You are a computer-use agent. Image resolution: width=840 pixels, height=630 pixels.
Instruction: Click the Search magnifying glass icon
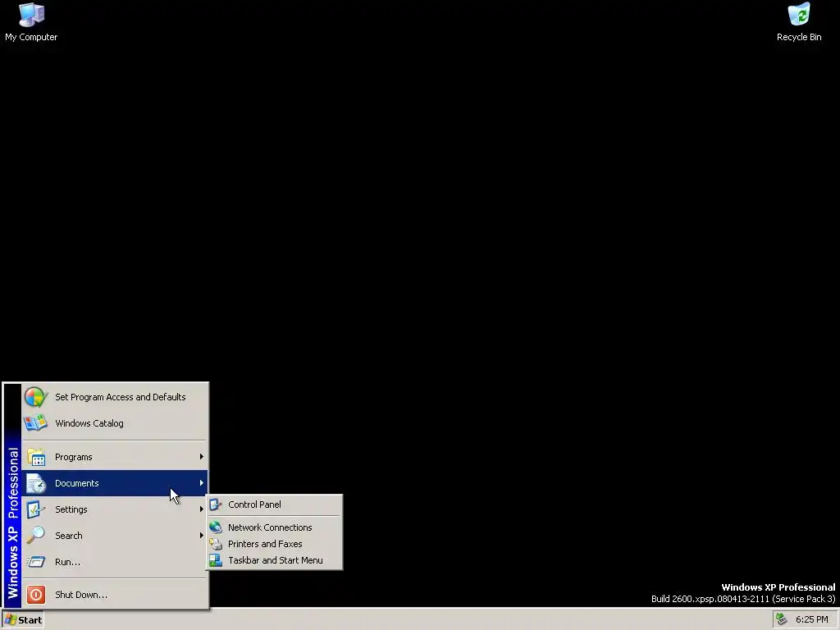tap(36, 536)
